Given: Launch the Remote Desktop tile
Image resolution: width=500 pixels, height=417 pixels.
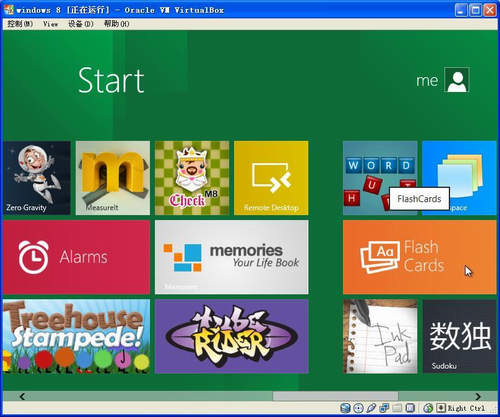Looking at the screenshot, I should coord(271,178).
